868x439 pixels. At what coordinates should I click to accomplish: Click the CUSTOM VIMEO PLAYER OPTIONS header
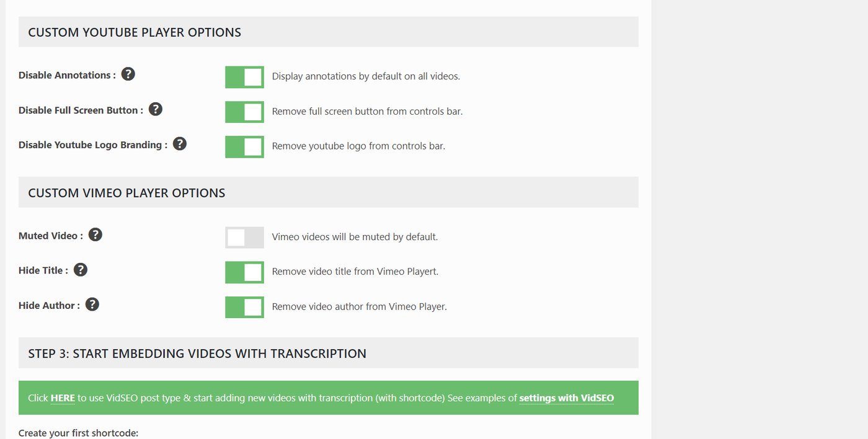126,193
